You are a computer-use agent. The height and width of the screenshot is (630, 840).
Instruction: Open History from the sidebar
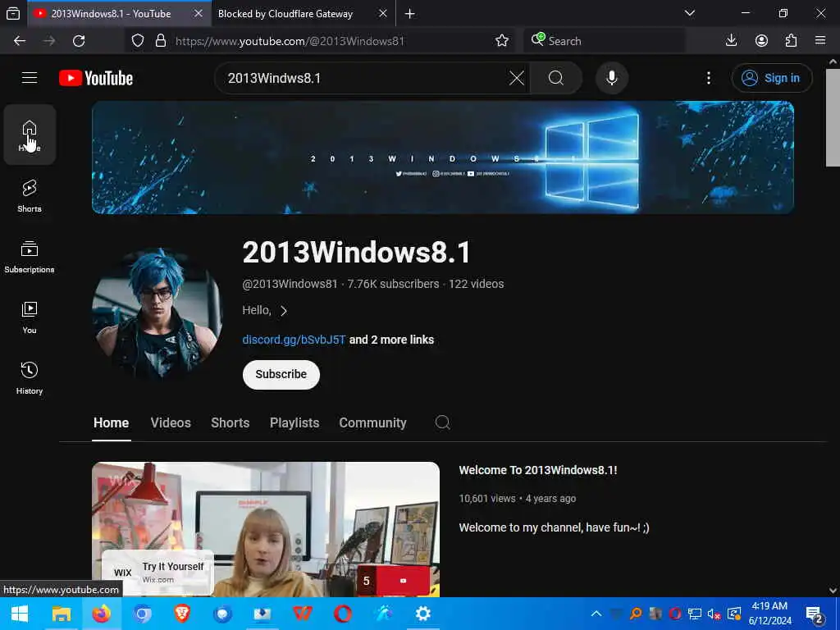[x=30, y=377]
